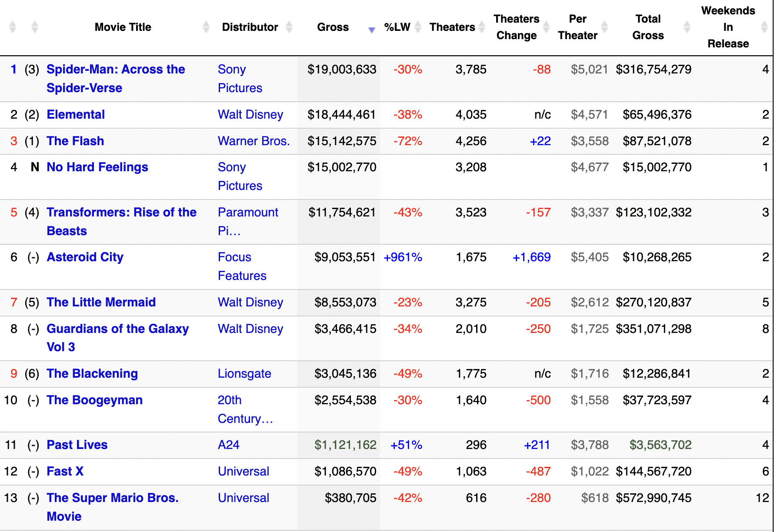Open Sony Pictures distributor in No Hard Feelings row
Viewport: 774px width, 532px height.
pos(240,176)
